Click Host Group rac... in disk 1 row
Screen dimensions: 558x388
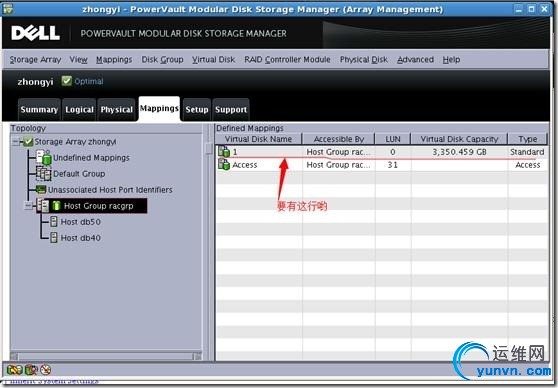click(338, 152)
